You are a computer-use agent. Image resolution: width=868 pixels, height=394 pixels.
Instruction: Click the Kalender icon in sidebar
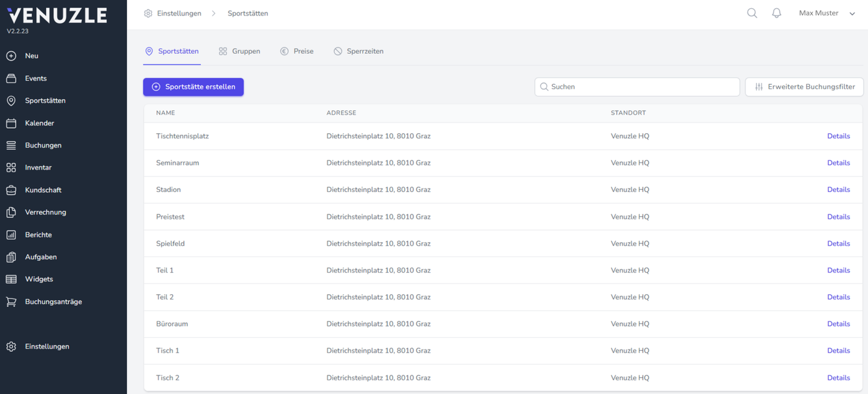pyautogui.click(x=11, y=123)
